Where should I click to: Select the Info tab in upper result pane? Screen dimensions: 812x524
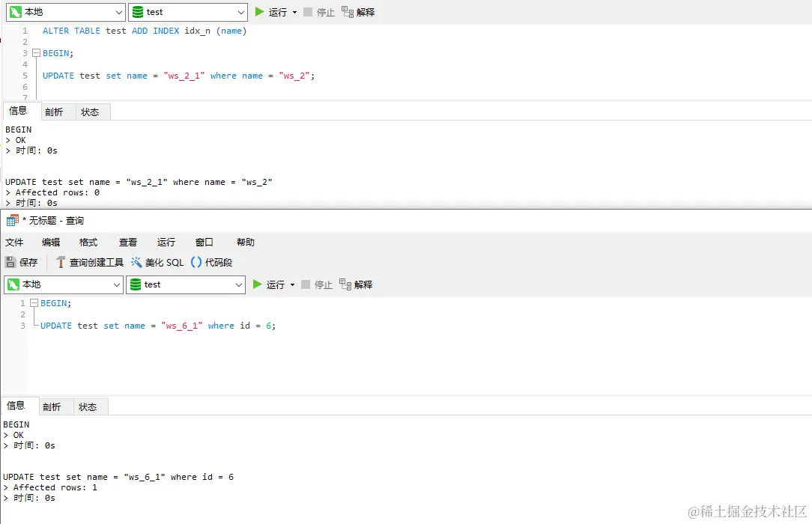pos(18,112)
